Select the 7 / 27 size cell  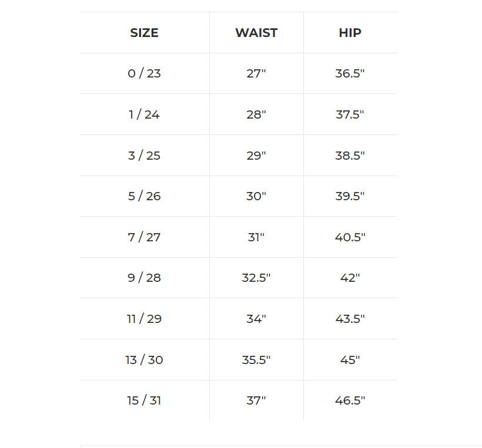pyautogui.click(x=144, y=237)
